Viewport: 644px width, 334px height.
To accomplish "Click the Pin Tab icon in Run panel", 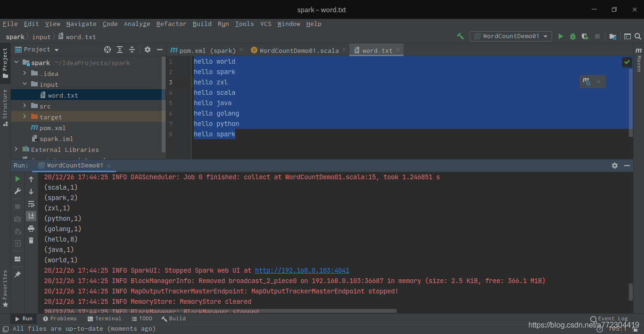I will click(17, 274).
